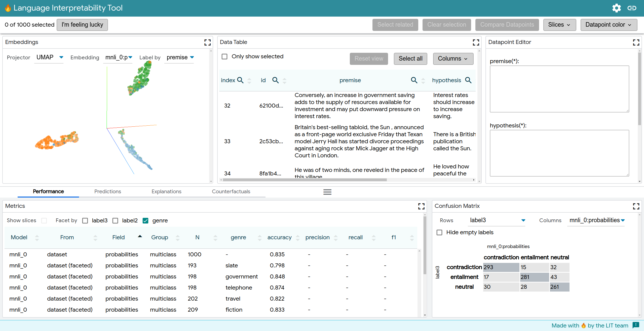This screenshot has width=644, height=331.
Task: Click the hamburger drag handle below tabs
Action: pos(327,192)
